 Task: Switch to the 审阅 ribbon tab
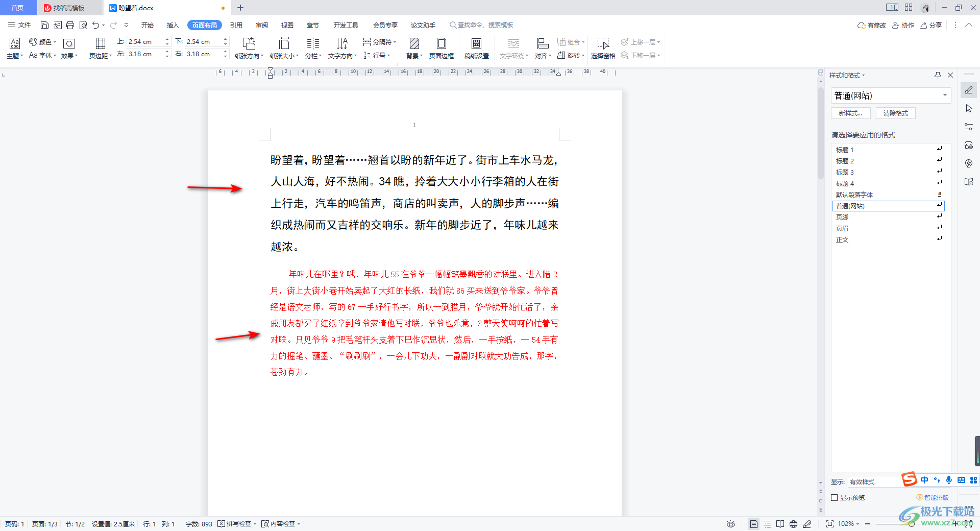262,25
